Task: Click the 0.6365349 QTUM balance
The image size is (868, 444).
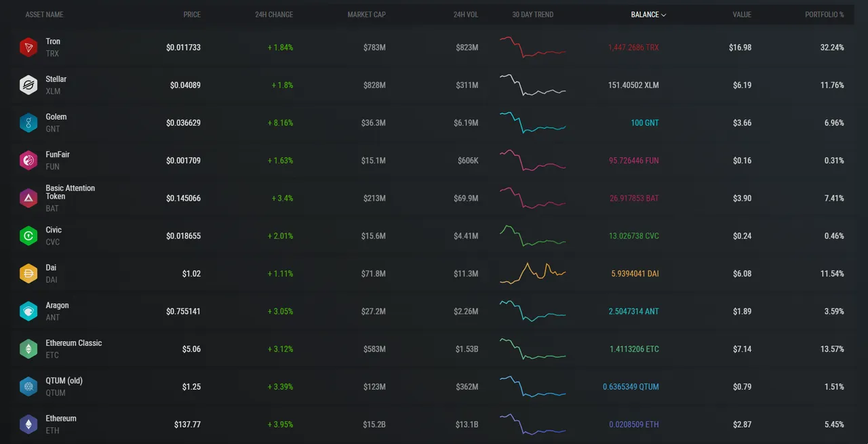Action: click(x=631, y=386)
